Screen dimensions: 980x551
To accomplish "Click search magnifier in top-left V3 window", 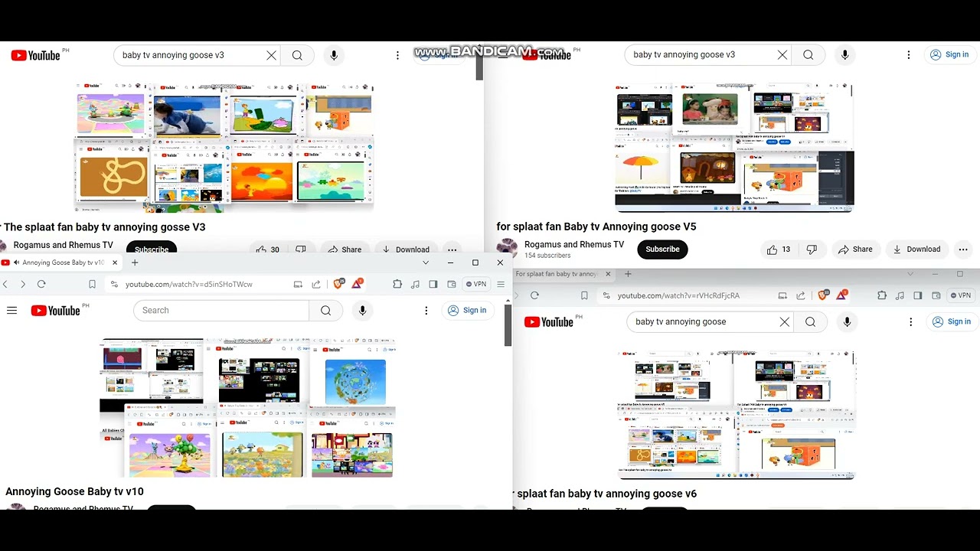I will point(297,55).
